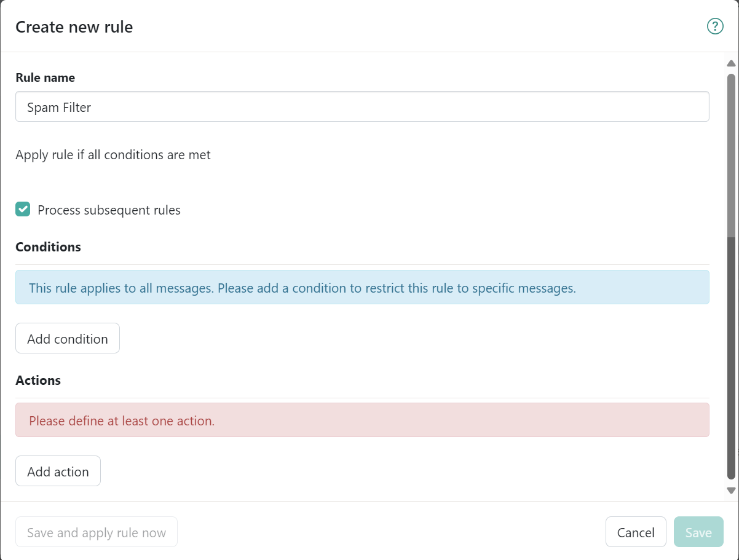Click the Add action button

pyautogui.click(x=58, y=471)
